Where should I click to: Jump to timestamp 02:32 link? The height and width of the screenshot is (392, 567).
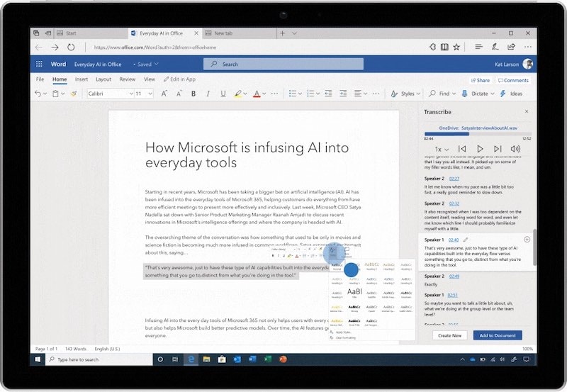[x=454, y=203]
